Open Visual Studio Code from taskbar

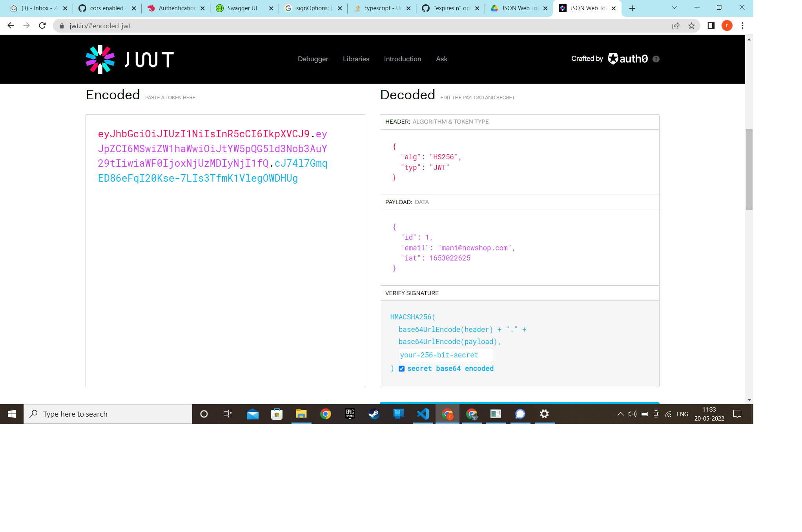423,414
